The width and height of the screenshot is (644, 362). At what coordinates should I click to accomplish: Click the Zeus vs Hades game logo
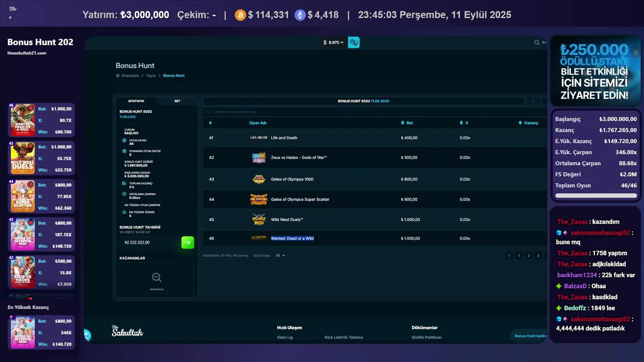pos(259,157)
